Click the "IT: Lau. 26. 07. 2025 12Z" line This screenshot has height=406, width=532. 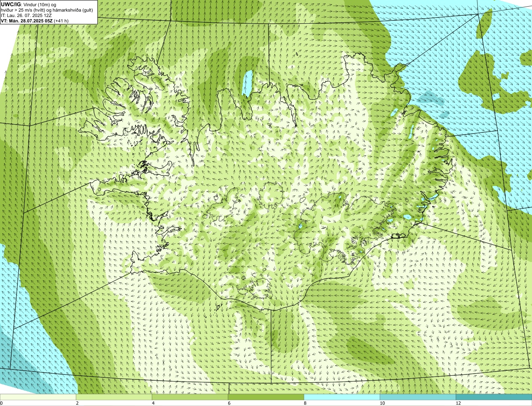coord(27,15)
